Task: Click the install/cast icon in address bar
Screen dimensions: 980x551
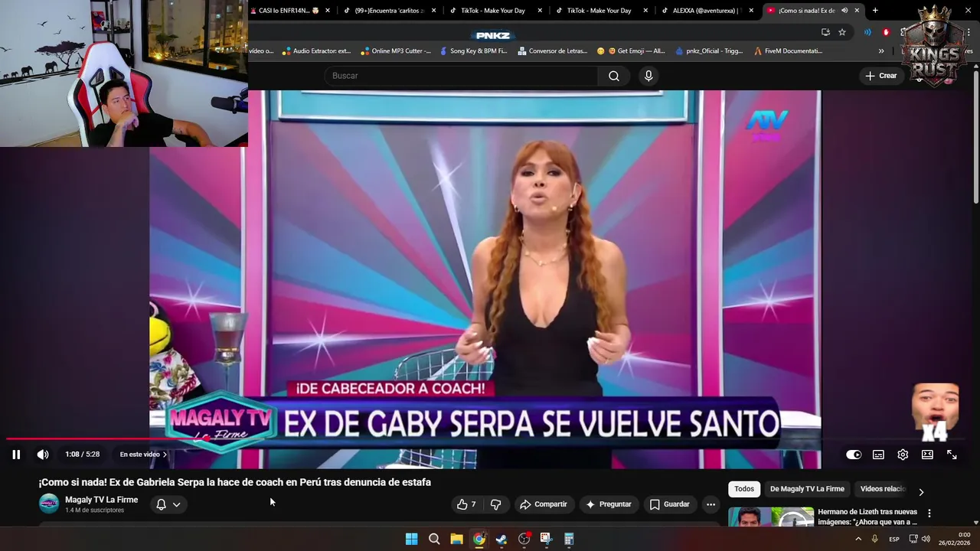Action: click(825, 32)
